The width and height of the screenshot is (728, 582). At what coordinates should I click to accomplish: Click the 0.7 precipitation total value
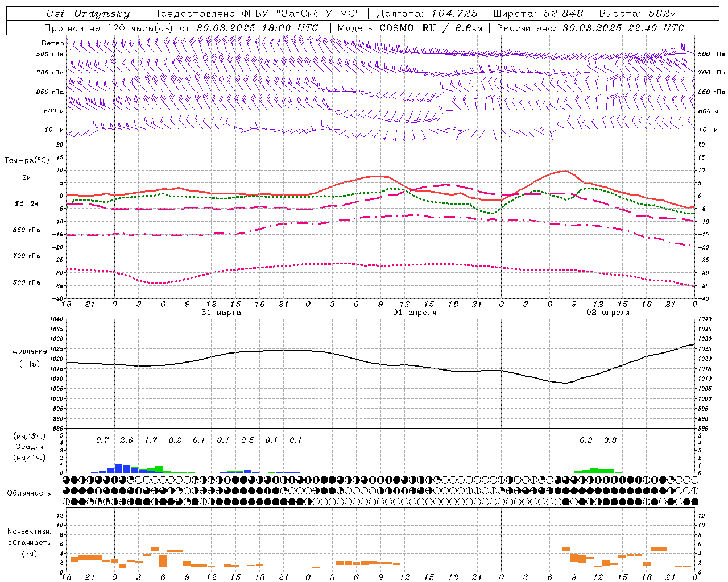(x=102, y=440)
